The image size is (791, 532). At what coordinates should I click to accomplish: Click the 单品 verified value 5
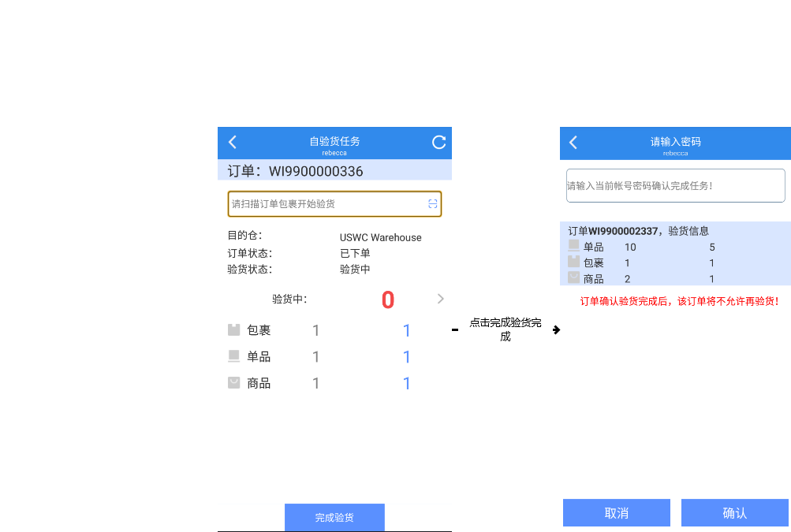(712, 247)
